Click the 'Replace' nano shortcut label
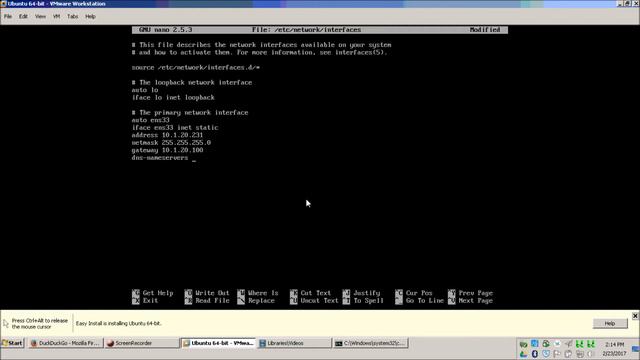This screenshot has height=360, width=640. (x=261, y=300)
